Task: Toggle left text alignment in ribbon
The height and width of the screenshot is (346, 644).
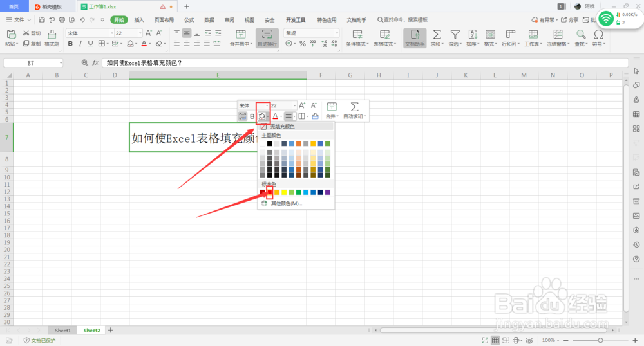Action: 176,44
